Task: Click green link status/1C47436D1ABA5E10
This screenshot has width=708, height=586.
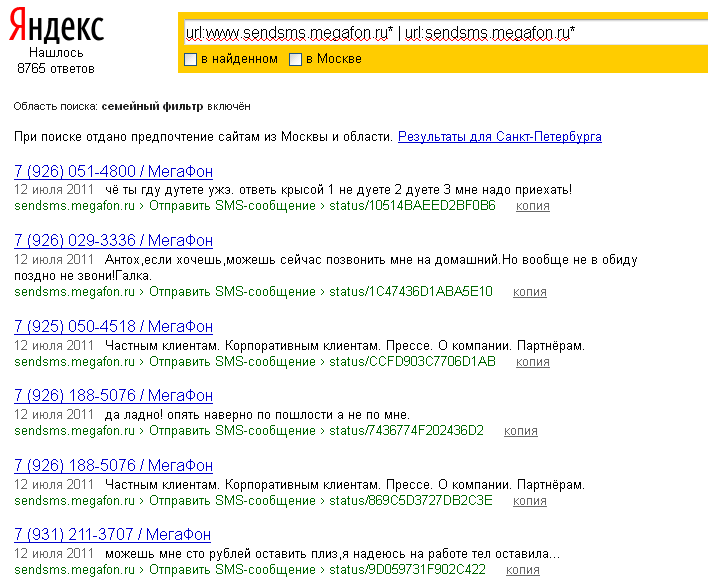Action: click(411, 292)
